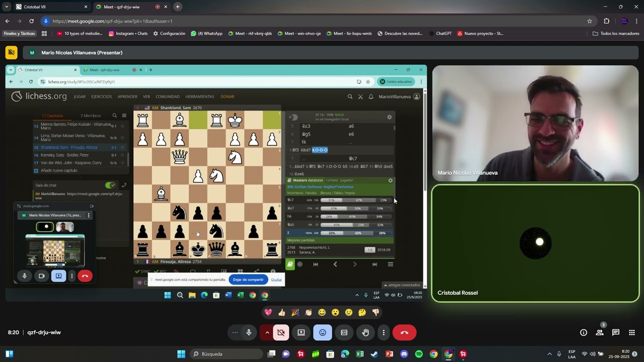
Task: Toggle the microphone in Meet control bar
Action: (249, 332)
